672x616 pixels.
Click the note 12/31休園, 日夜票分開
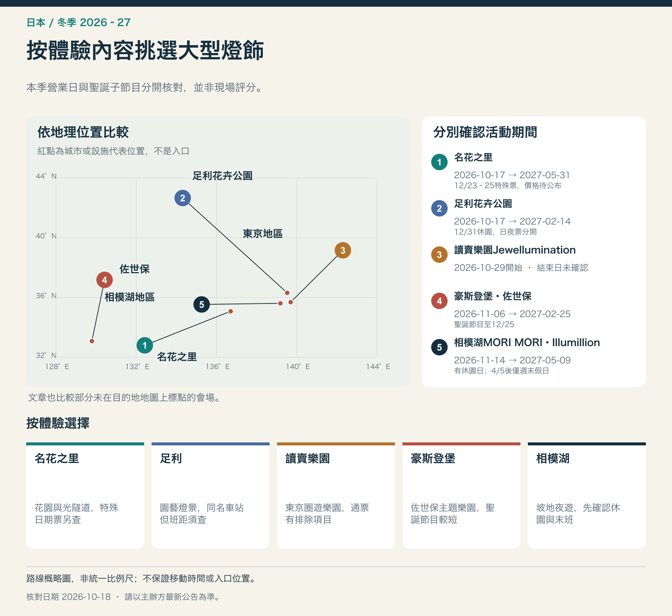click(x=495, y=231)
